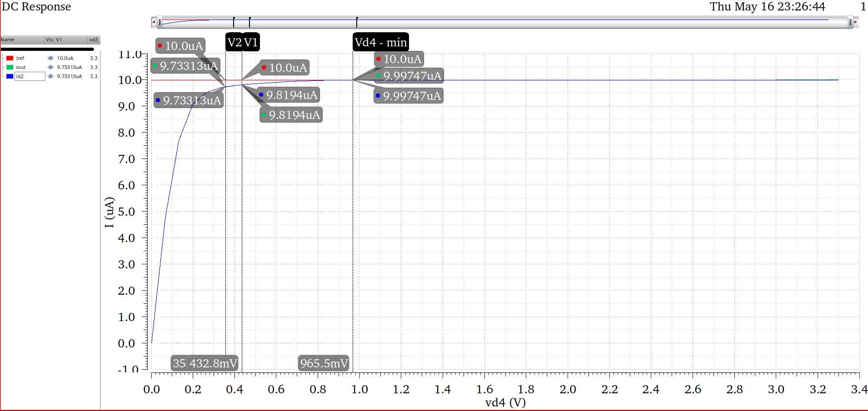
Task: Click right red arrow of zoom scrollbar
Action: [856, 22]
